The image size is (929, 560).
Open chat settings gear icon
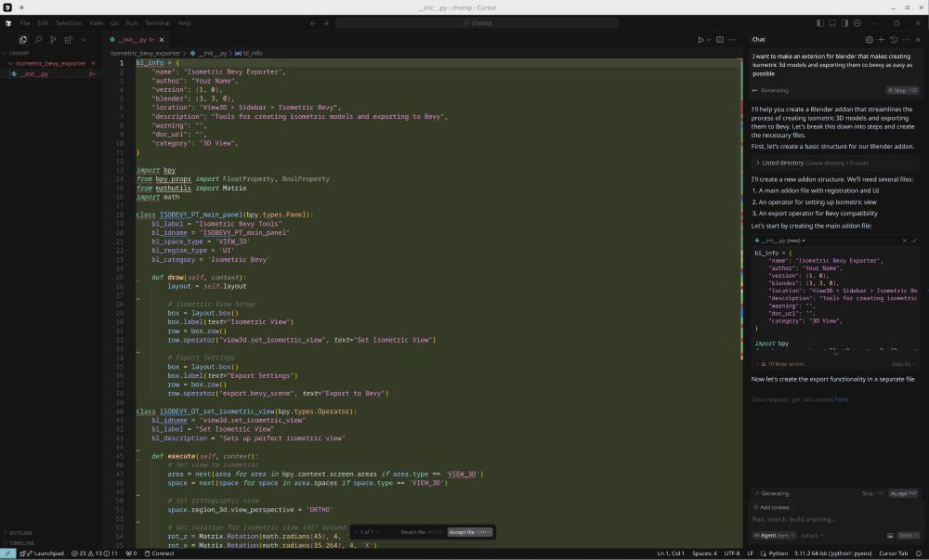point(870,40)
